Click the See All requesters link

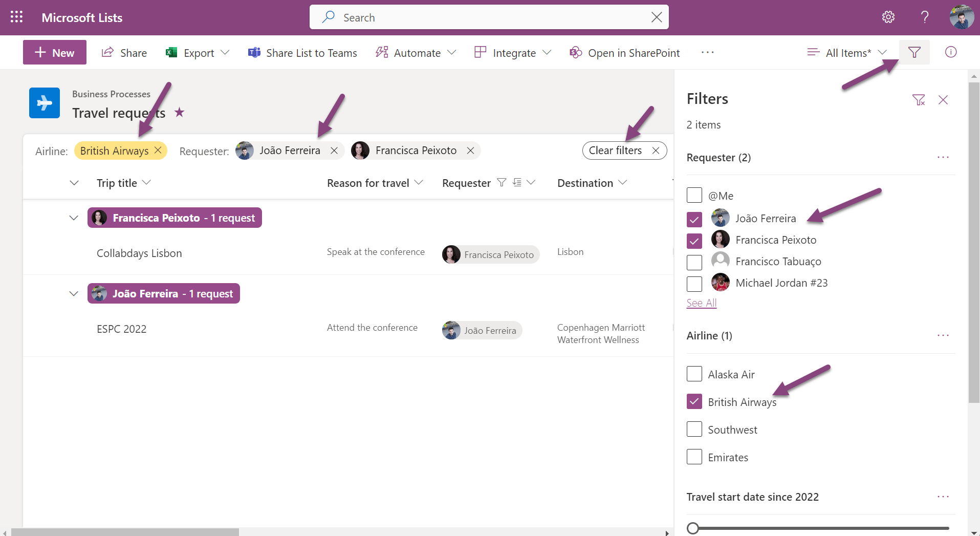pyautogui.click(x=702, y=303)
